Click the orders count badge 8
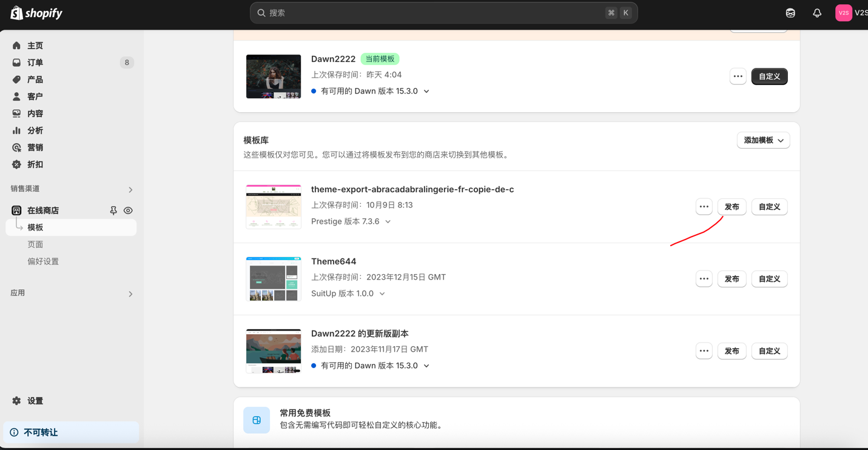The width and height of the screenshot is (868, 450). [126, 62]
